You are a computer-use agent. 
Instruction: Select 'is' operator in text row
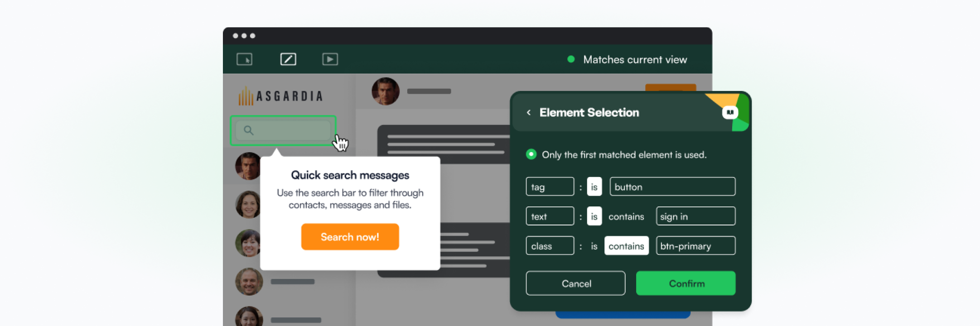click(594, 216)
